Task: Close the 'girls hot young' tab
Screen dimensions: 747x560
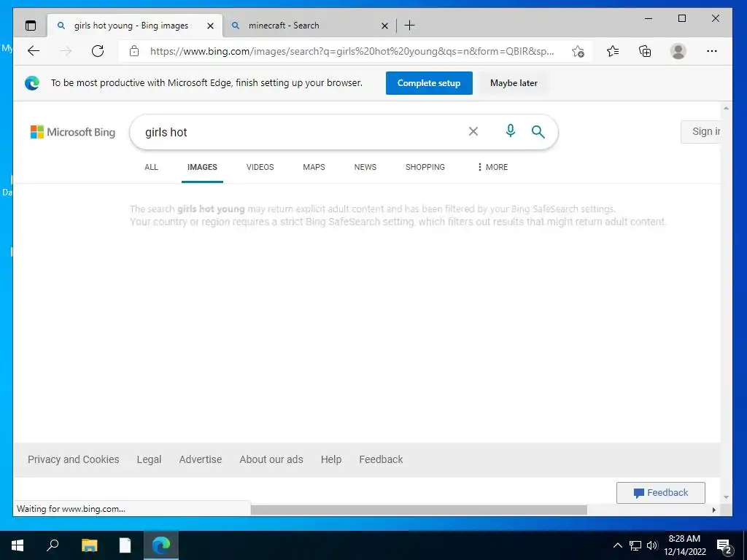Action: 210,26
